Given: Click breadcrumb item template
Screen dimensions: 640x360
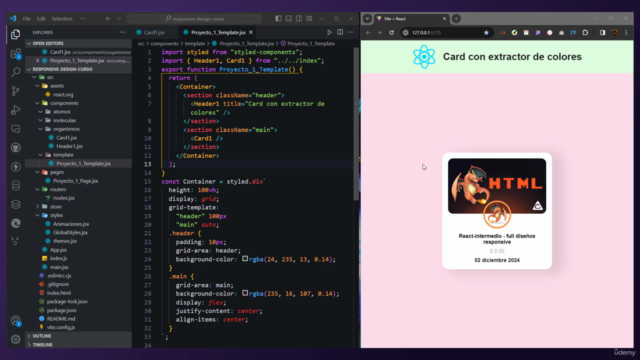Looking at the screenshot, I should click(195, 43).
